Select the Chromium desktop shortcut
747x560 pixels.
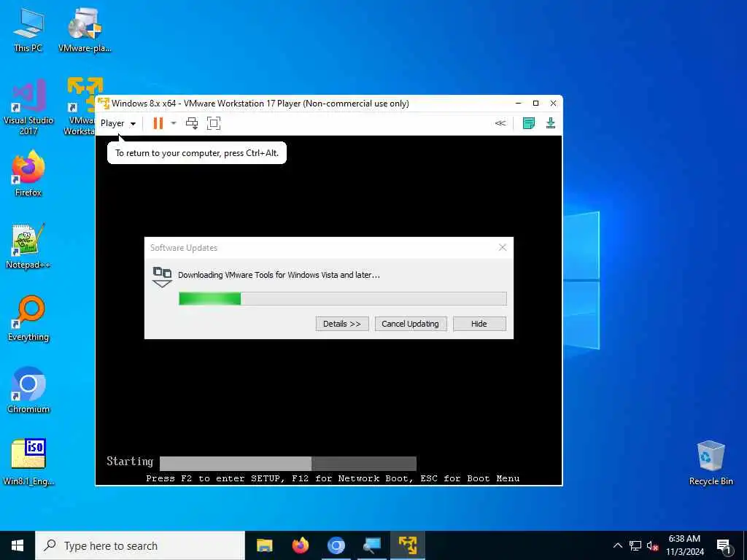coord(28,391)
